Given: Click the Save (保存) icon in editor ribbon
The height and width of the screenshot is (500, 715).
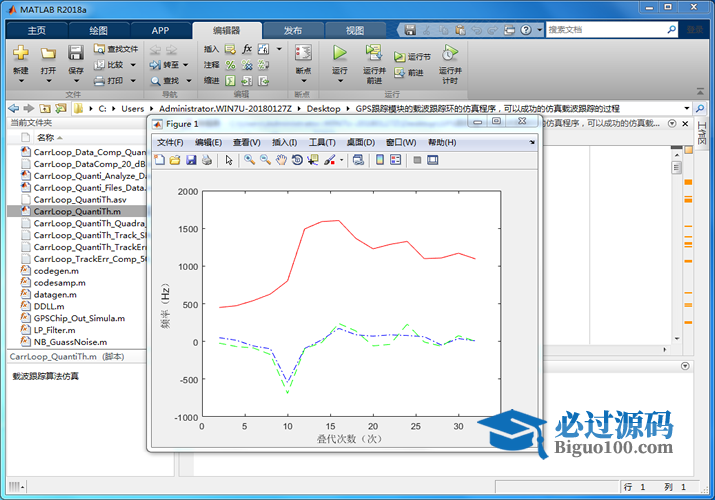Looking at the screenshot, I should click(76, 53).
